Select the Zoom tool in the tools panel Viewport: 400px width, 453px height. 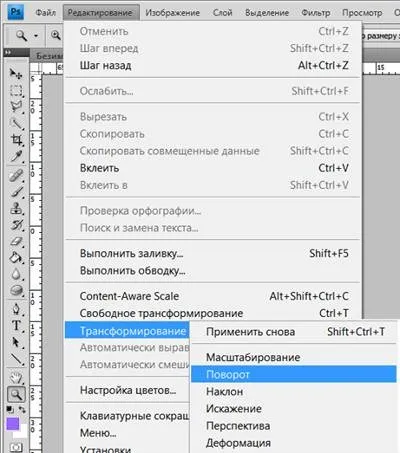click(16, 394)
